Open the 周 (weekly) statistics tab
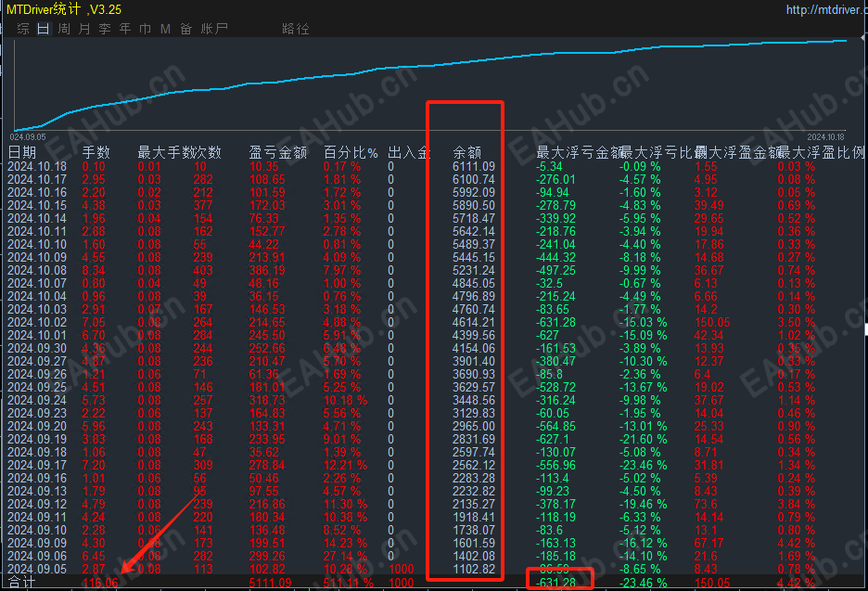 point(64,29)
